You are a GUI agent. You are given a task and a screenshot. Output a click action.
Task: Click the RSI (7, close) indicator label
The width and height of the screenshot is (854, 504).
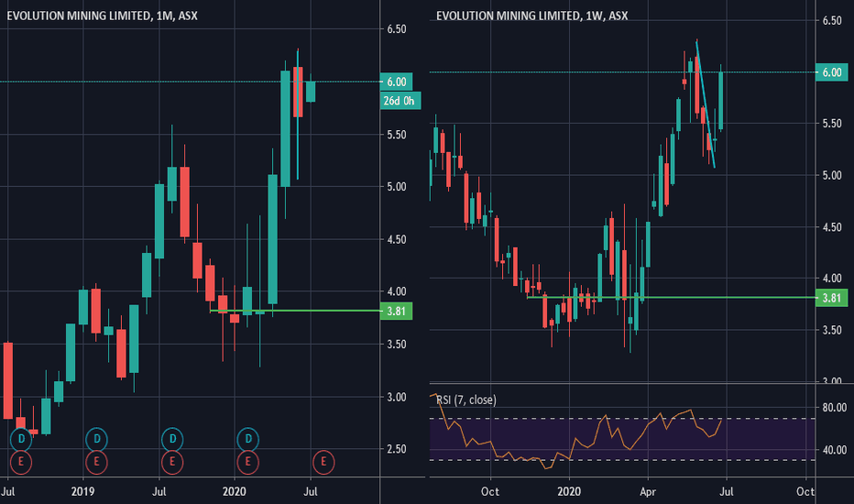[466, 400]
